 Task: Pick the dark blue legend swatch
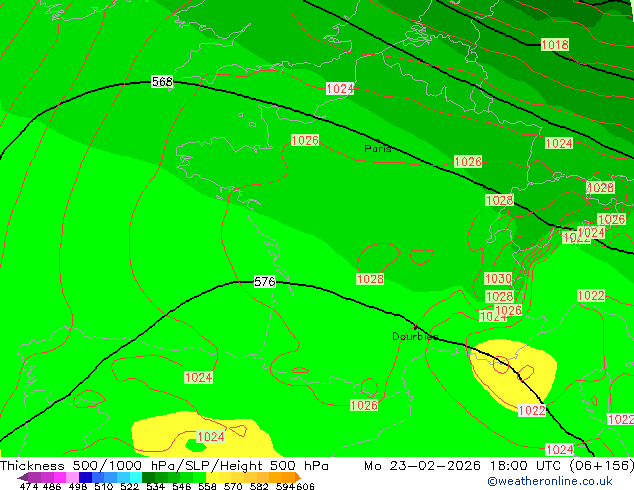[x=85, y=477]
